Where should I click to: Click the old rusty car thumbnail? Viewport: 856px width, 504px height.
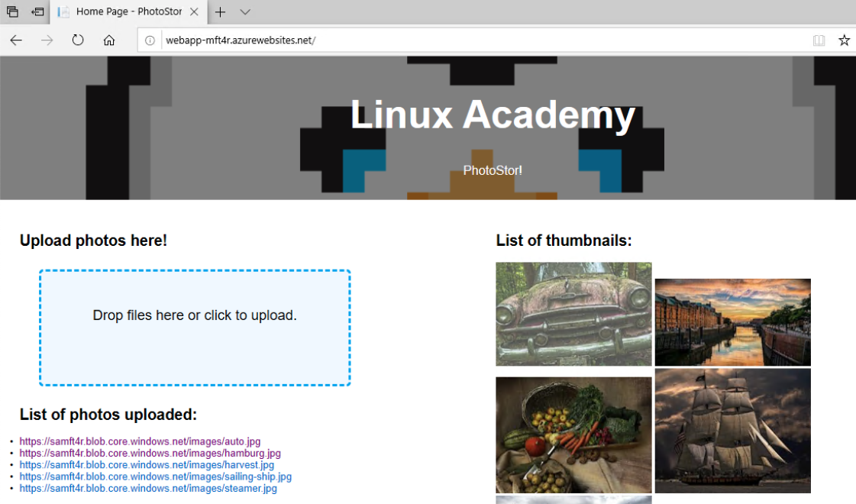pyautogui.click(x=573, y=314)
